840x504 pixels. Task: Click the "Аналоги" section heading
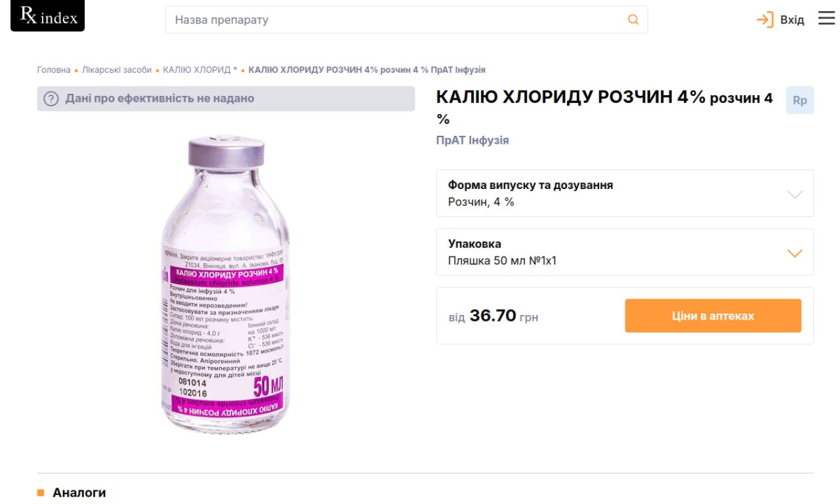[x=79, y=493]
